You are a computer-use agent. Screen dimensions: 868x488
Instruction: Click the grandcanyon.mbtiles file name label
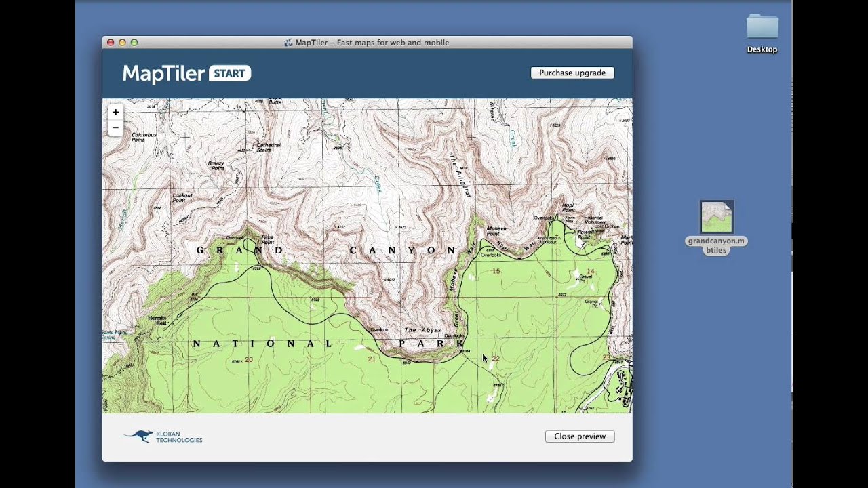[717, 245]
